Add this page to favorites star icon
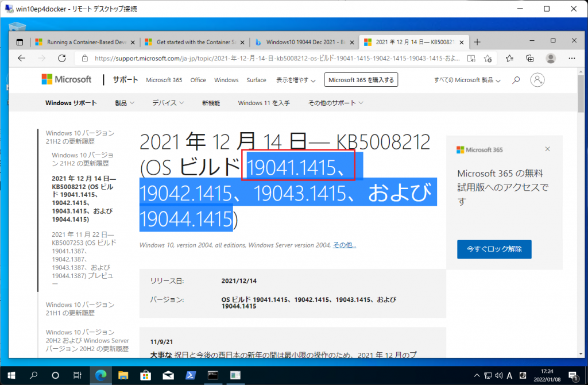Viewport: 588px width, 385px height. pos(488,58)
